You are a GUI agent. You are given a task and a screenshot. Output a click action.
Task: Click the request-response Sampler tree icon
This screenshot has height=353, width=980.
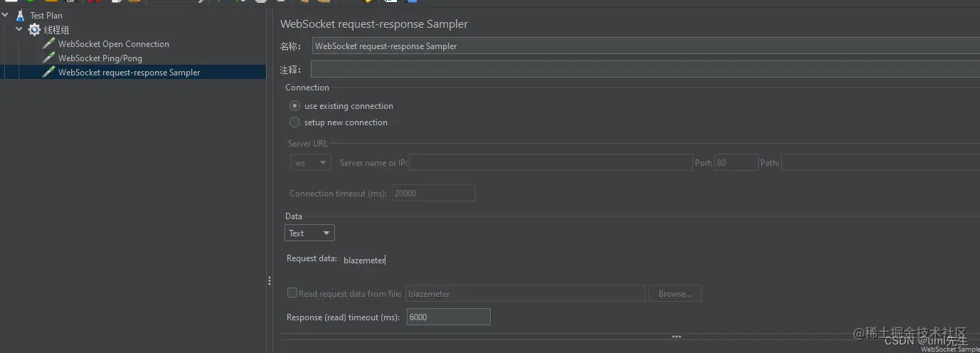[x=48, y=72]
